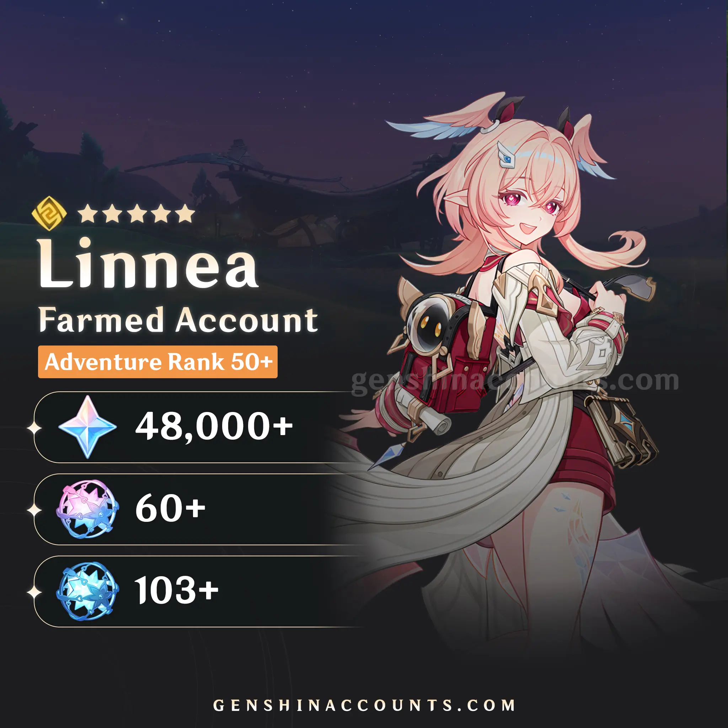Click the middle of the five rarity stars

[137, 214]
